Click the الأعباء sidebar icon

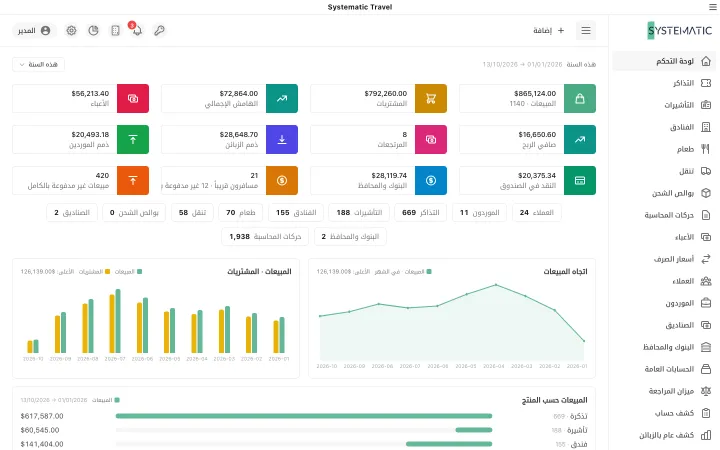pyautogui.click(x=706, y=237)
